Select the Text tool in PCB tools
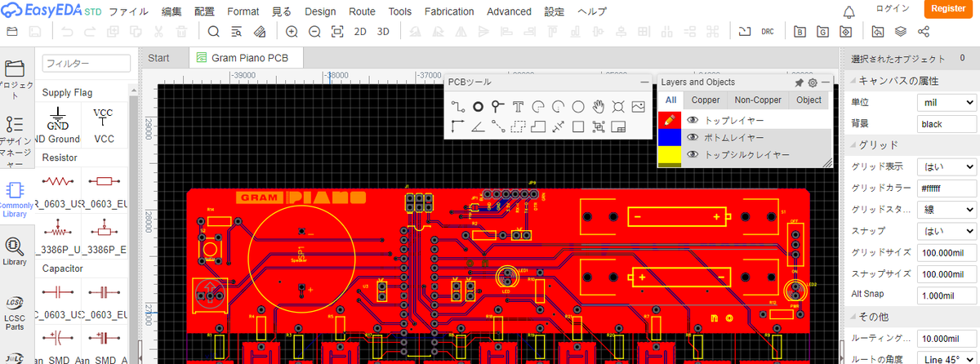This screenshot has width=980, height=364. (x=518, y=106)
